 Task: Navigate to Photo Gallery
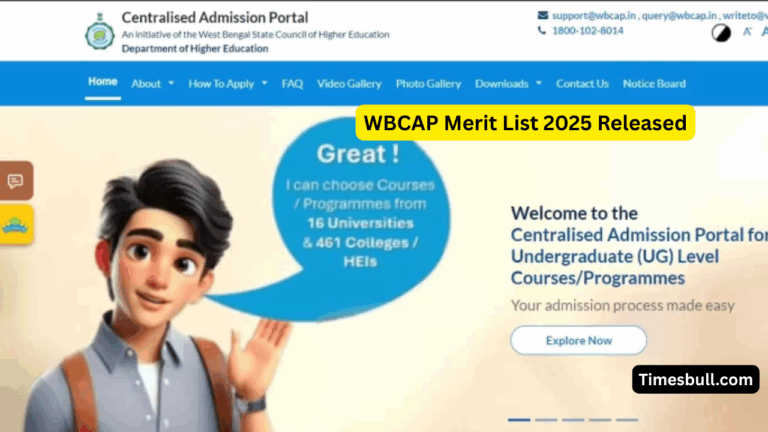coord(428,84)
